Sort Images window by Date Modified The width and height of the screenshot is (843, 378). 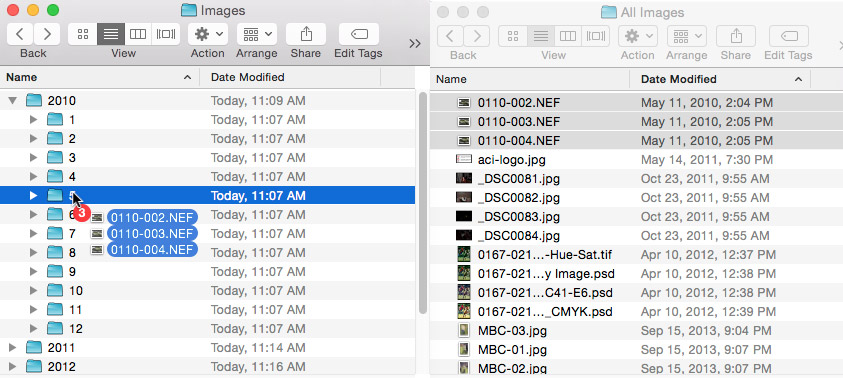pyautogui.click(x=290, y=77)
